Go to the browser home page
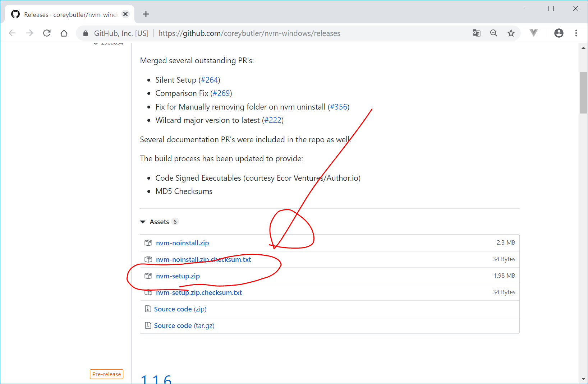588x384 pixels. pos(64,33)
